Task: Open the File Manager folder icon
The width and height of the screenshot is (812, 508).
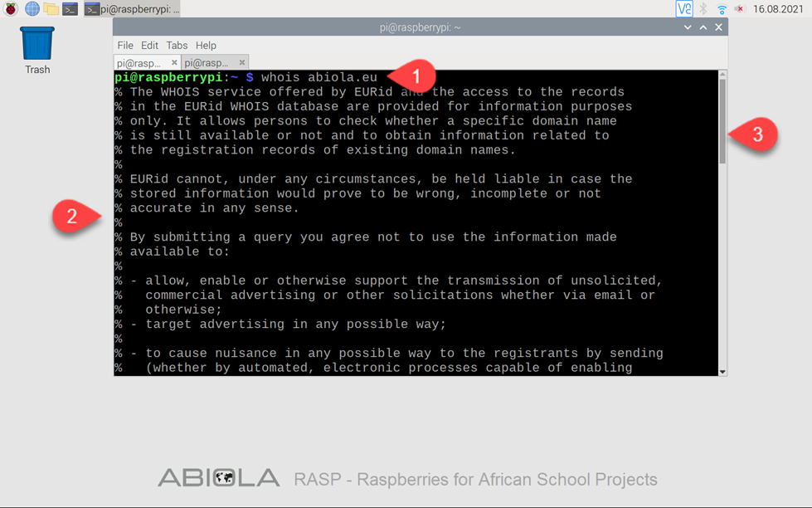Action: coord(51,9)
